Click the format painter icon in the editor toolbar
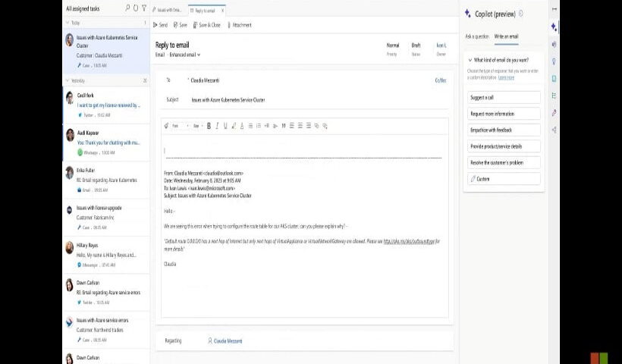622x364 pixels. pyautogui.click(x=166, y=126)
